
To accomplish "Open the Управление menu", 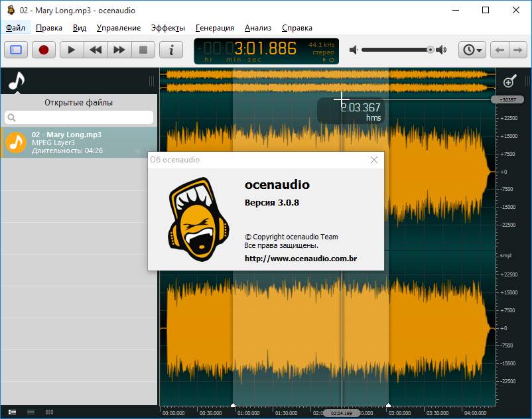I will (119, 28).
